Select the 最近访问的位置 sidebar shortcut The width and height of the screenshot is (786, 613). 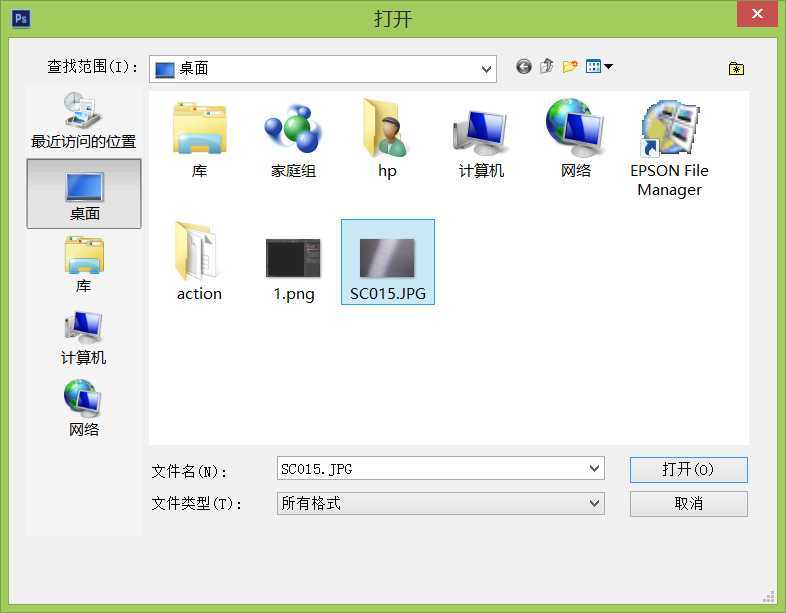(84, 120)
